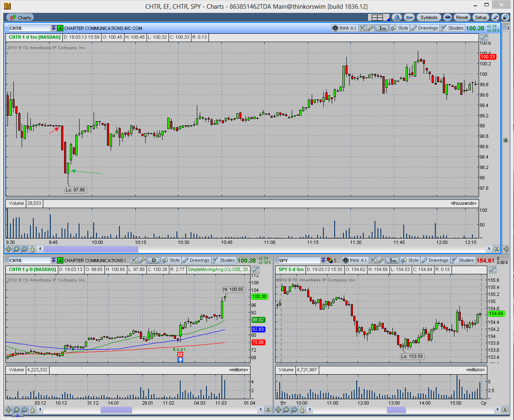Screen dimensions: 514x420
Task: Click the edit studies flask icon in top chart
Action: pyautogui.click(x=363, y=28)
